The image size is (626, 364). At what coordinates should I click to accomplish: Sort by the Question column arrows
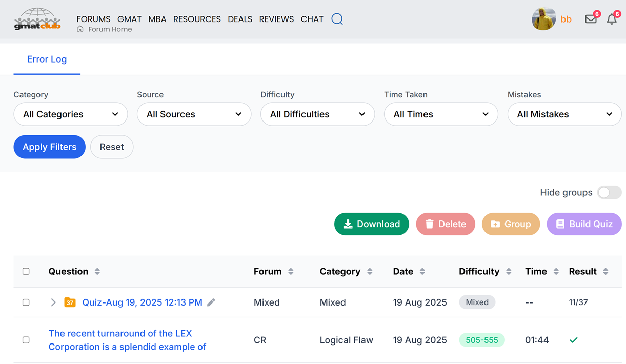tap(97, 272)
